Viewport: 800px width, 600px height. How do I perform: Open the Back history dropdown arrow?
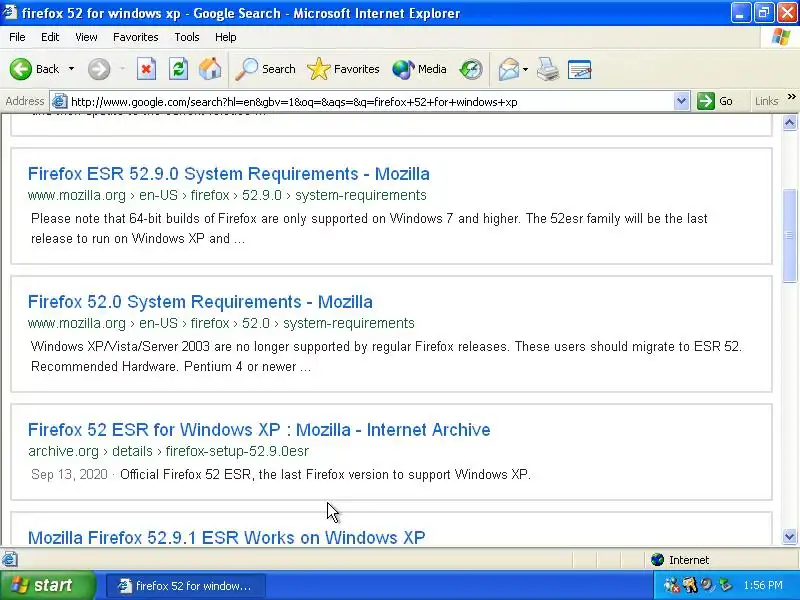[x=71, y=69]
